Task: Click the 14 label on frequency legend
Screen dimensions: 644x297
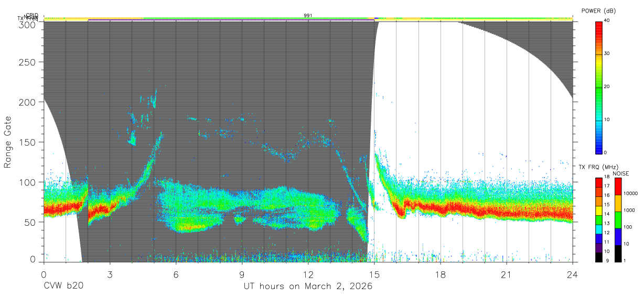Action: click(x=607, y=215)
